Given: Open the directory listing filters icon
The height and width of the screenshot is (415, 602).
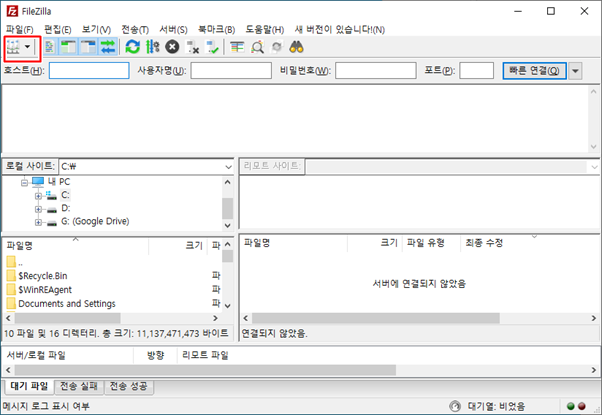Looking at the screenshot, I should click(x=237, y=47).
